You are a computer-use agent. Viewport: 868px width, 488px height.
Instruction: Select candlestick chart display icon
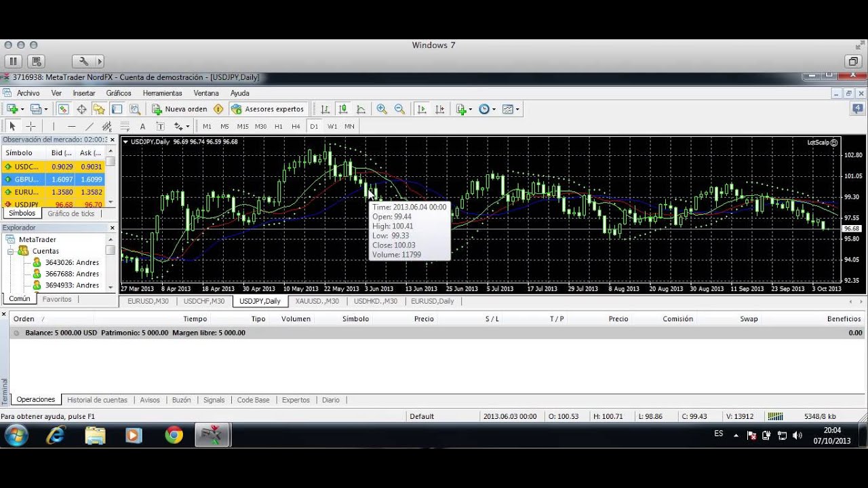pos(343,108)
